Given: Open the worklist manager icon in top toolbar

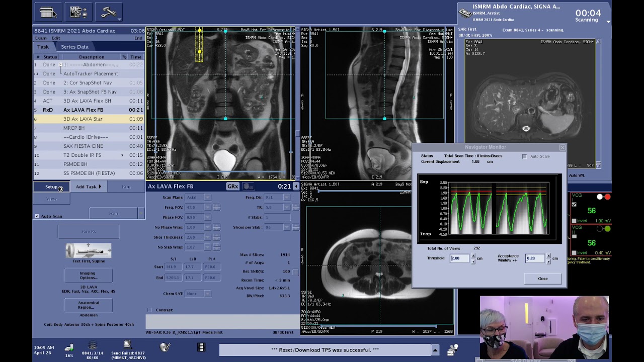Looking at the screenshot, I should point(48,12).
